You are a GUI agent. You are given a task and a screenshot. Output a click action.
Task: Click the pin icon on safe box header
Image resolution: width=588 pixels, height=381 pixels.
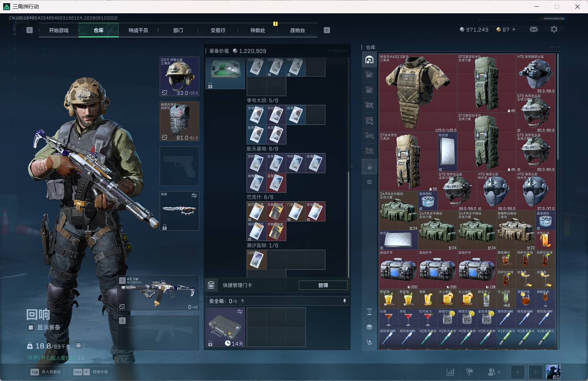[x=344, y=301]
